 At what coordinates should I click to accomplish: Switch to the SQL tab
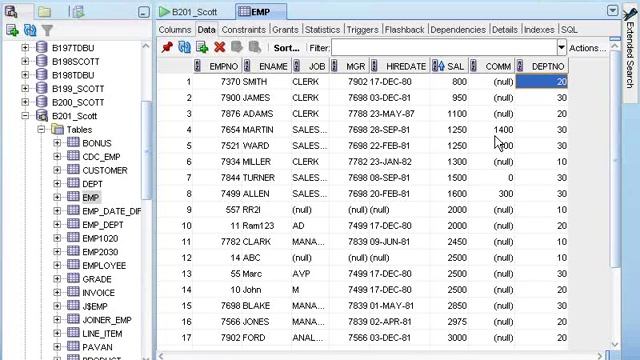569,29
